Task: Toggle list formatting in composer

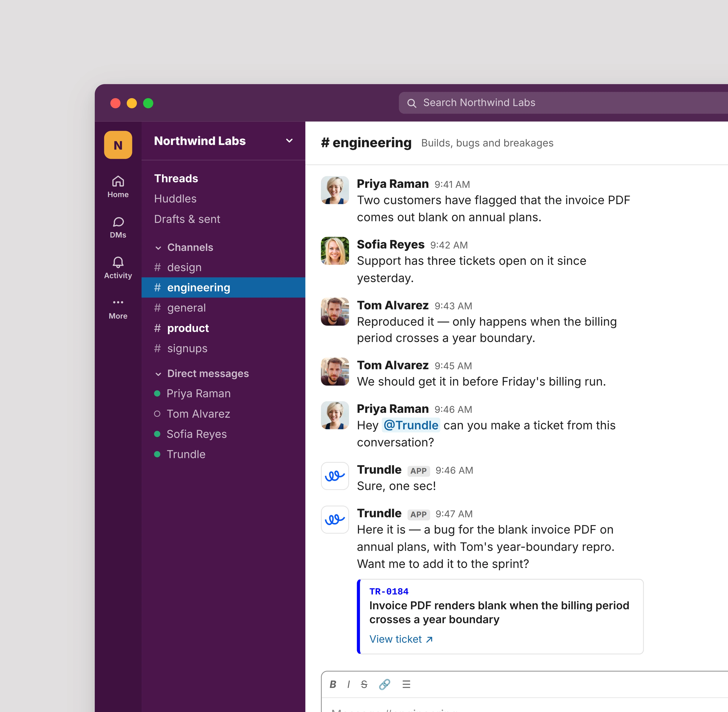Action: (x=406, y=684)
